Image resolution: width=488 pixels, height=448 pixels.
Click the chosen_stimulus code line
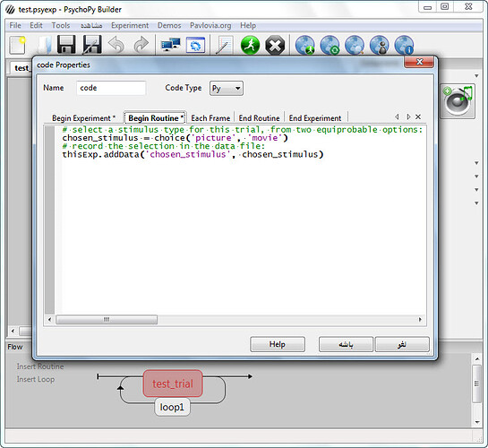(175, 138)
